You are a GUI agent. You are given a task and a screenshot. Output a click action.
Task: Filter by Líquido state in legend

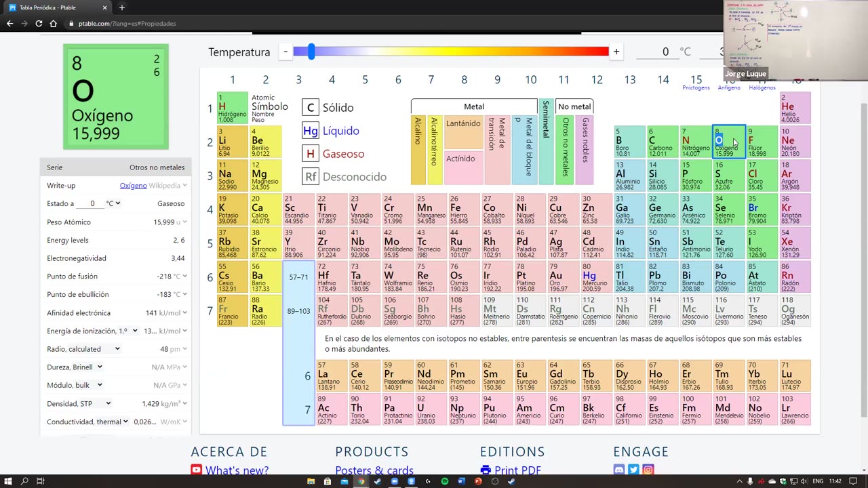(331, 131)
